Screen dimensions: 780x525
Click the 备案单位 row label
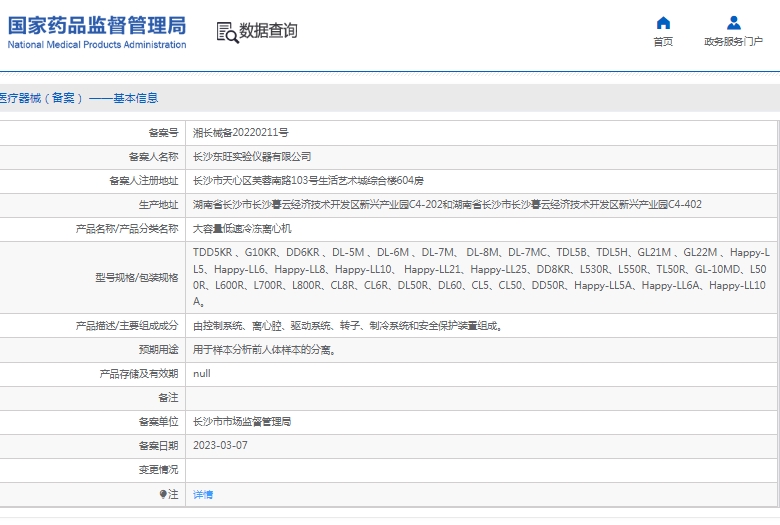click(x=159, y=422)
